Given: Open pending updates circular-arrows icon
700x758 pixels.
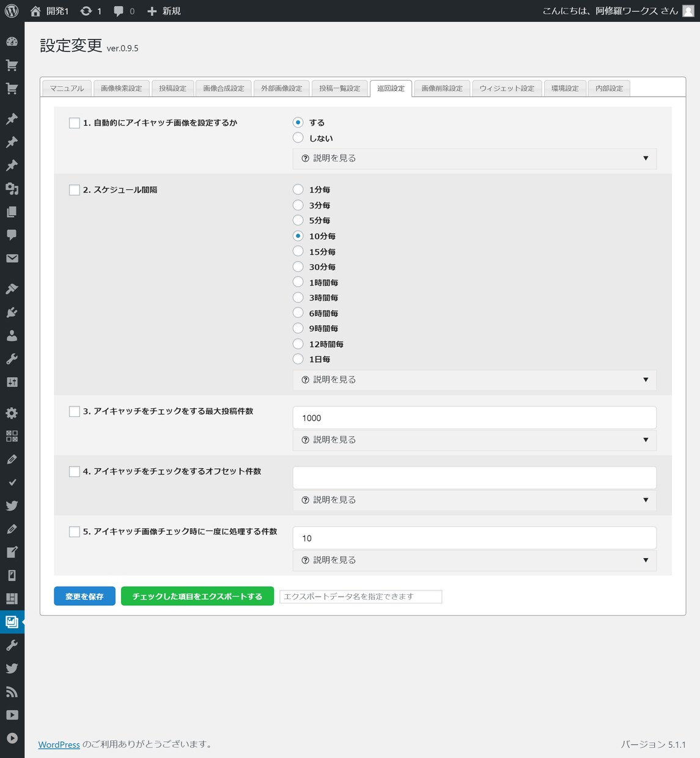Looking at the screenshot, I should click(x=86, y=11).
